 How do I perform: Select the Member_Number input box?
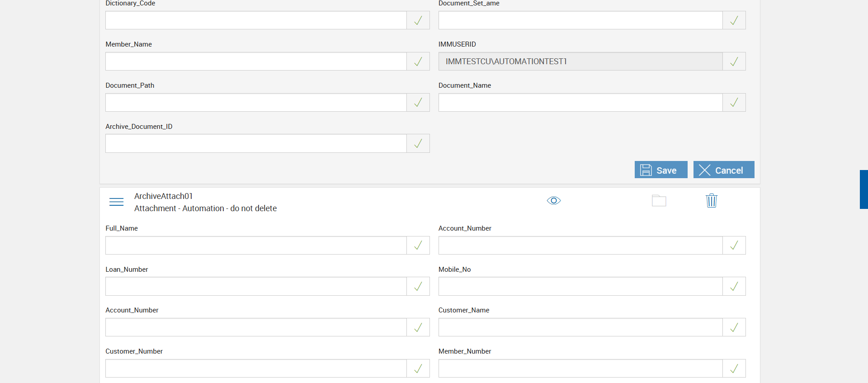[580, 369]
